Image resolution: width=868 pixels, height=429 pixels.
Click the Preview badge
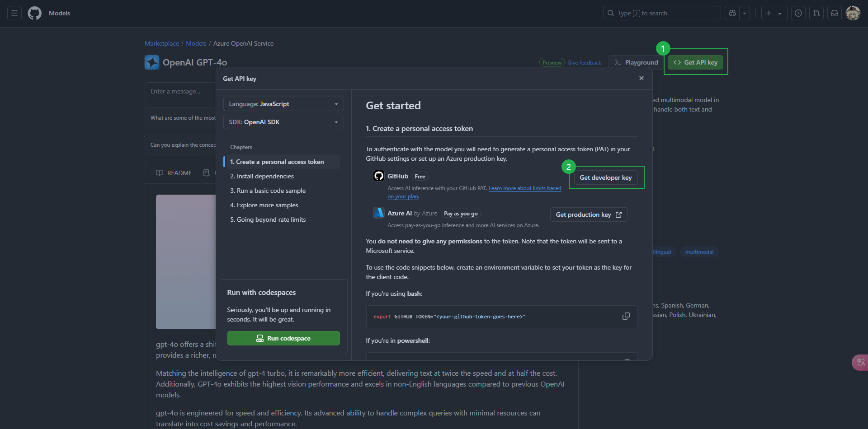pyautogui.click(x=552, y=63)
